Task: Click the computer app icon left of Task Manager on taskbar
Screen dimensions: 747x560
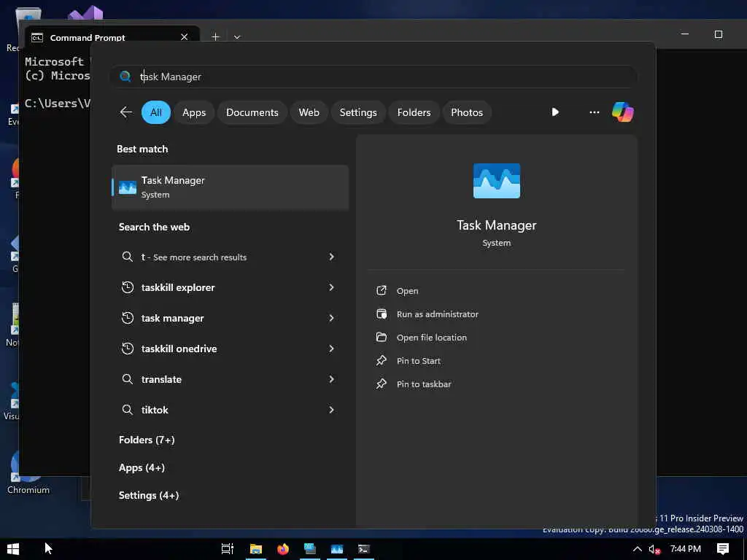Action: (x=309, y=549)
